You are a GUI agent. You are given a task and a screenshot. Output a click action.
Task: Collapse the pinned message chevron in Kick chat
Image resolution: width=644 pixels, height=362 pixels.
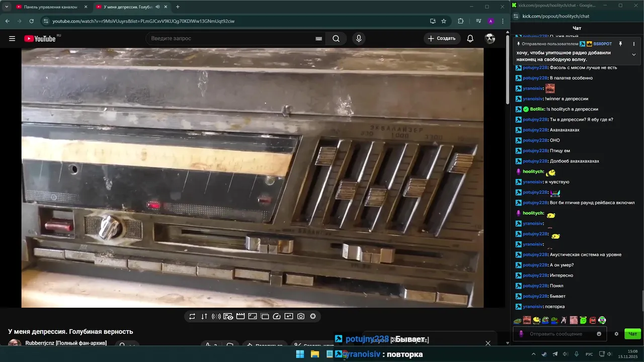pyautogui.click(x=634, y=54)
